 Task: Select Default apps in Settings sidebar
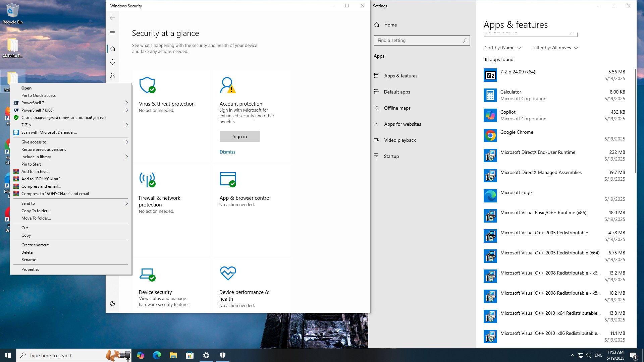pos(397,92)
